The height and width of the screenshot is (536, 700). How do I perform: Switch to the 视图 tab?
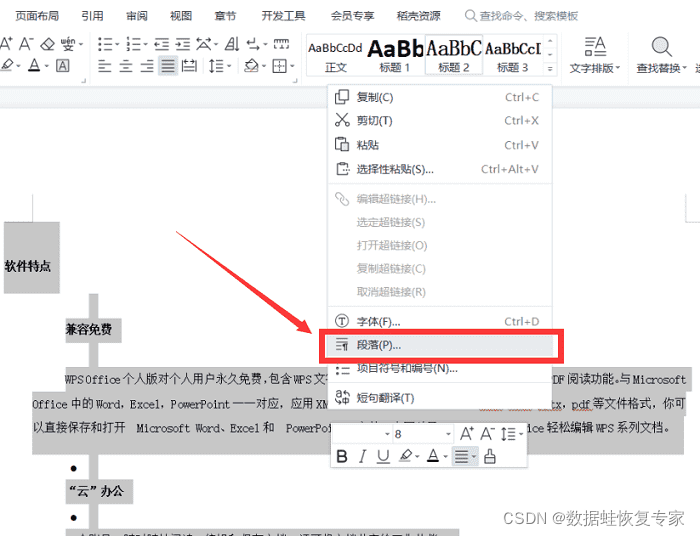click(181, 16)
